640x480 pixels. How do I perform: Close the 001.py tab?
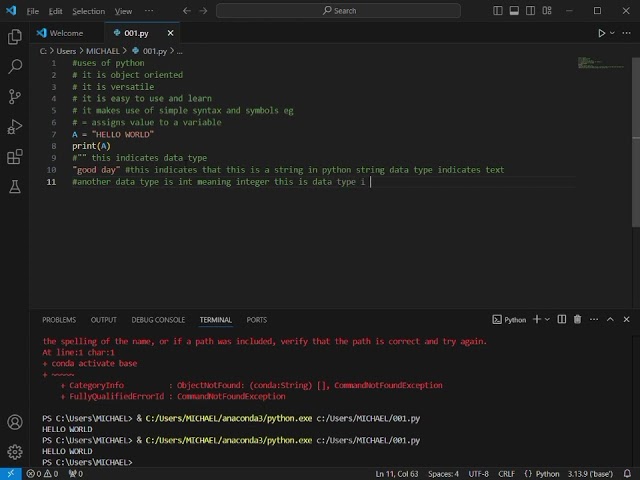pyautogui.click(x=170, y=33)
